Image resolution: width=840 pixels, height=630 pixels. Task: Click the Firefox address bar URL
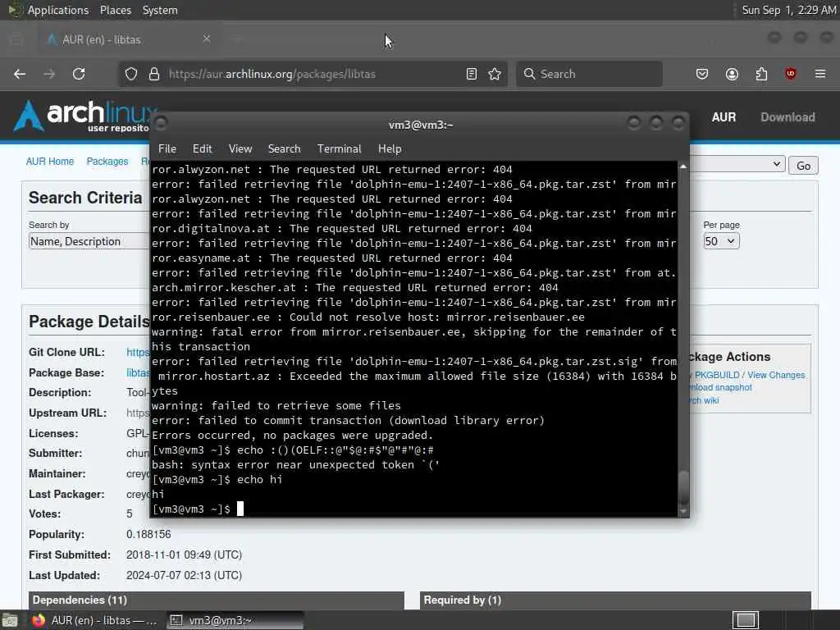(272, 74)
